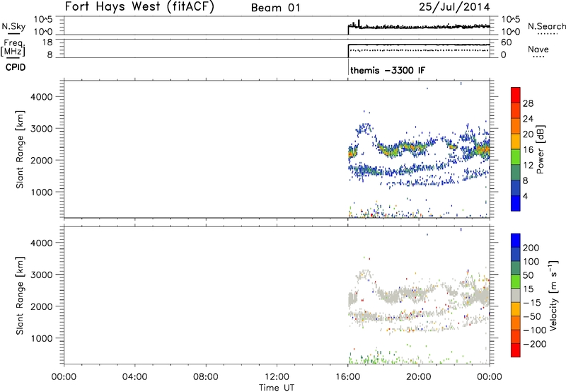
Task: Click the 'Power [dB]' color bar title
Action: click(541, 149)
